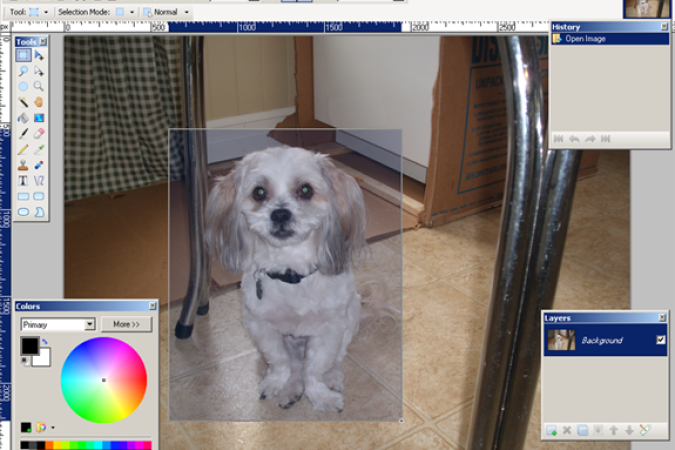The height and width of the screenshot is (450, 675).
Task: Toggle Background layer visibility checkbox
Action: click(x=660, y=341)
